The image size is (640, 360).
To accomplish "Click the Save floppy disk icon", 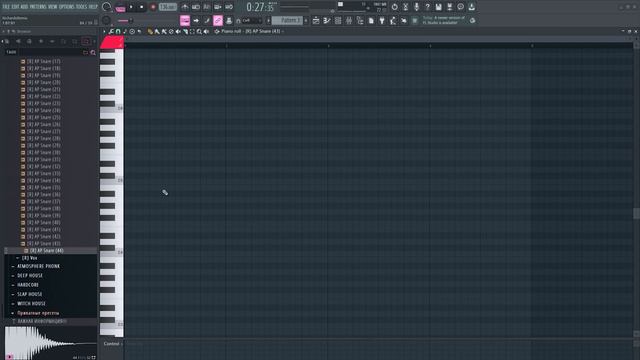I will pos(438,7).
